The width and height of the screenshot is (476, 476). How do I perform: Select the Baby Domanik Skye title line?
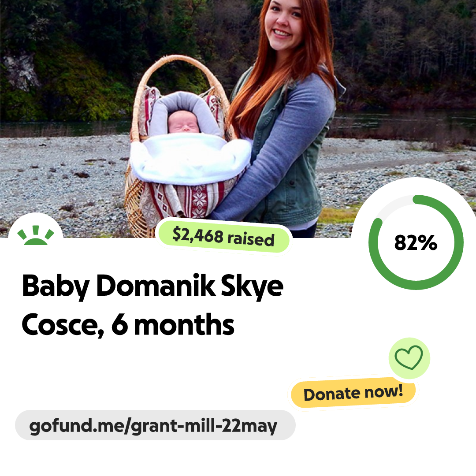click(x=152, y=286)
